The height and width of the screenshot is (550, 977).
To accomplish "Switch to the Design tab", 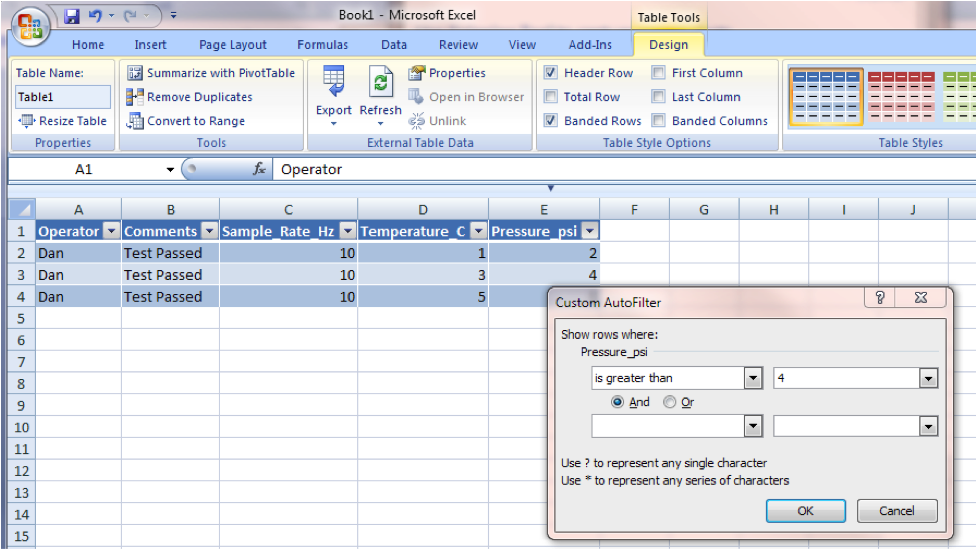I will [669, 45].
